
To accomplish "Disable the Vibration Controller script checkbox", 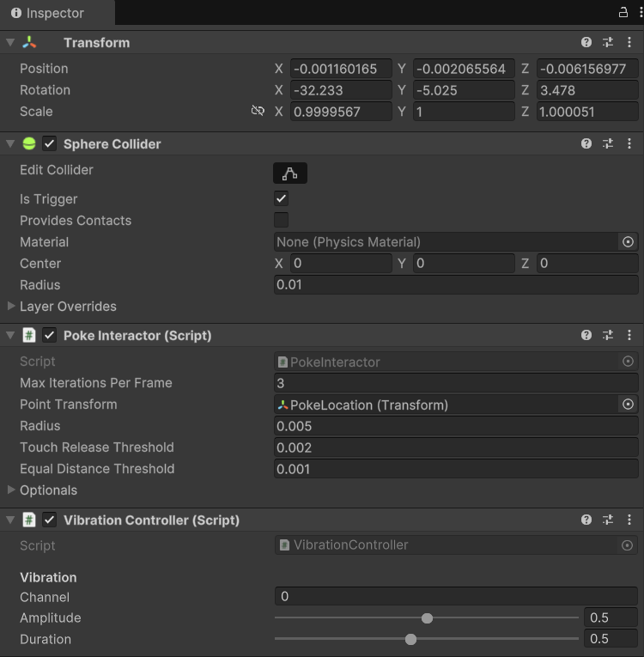I will pyautogui.click(x=50, y=520).
